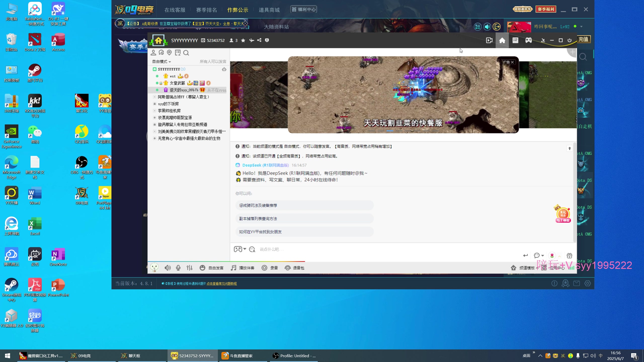Share the channel via share icon

click(259, 40)
